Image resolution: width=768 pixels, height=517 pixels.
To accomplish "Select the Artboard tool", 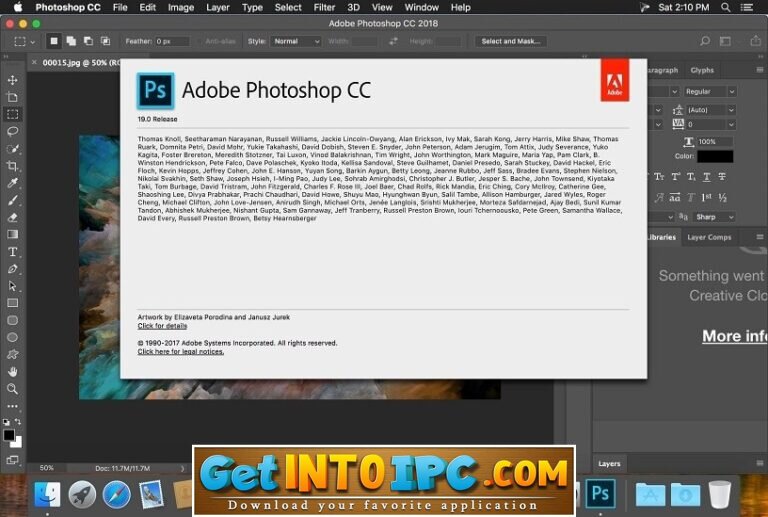I will [13, 97].
